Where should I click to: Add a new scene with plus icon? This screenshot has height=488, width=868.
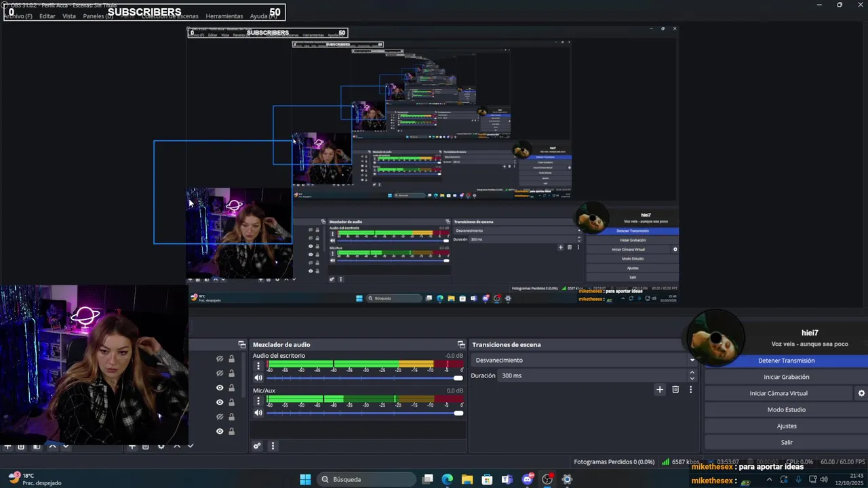[7, 447]
